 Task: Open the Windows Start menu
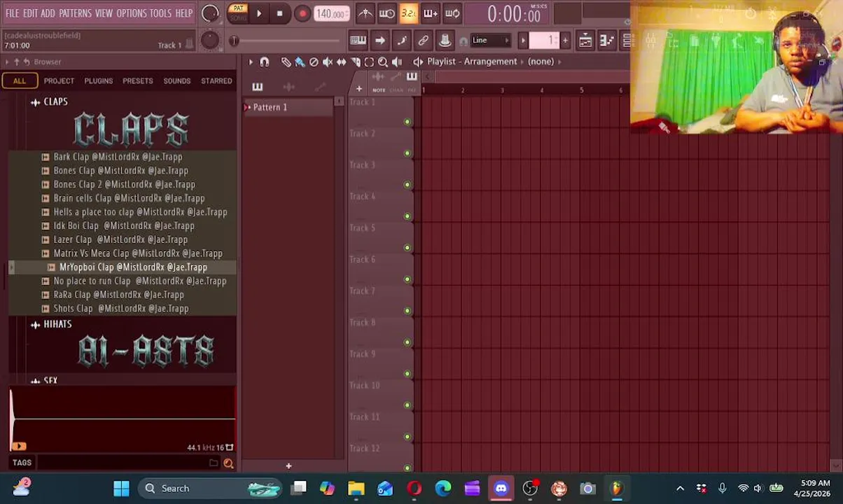121,489
